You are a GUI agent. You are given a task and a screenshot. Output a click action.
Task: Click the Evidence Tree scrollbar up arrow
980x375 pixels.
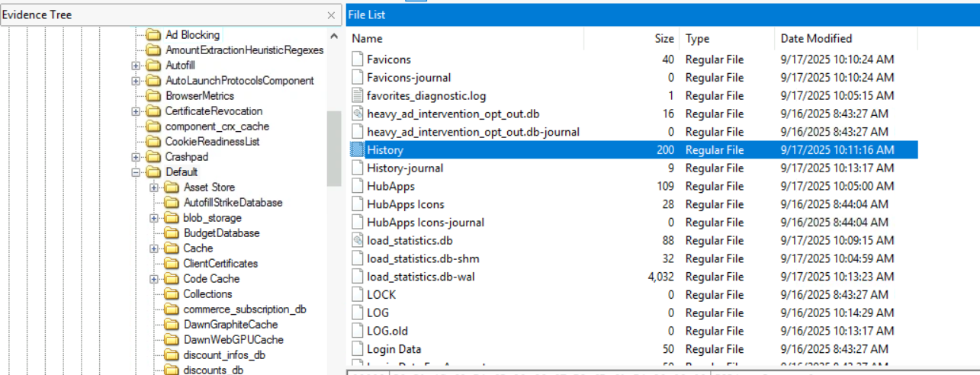tap(334, 36)
